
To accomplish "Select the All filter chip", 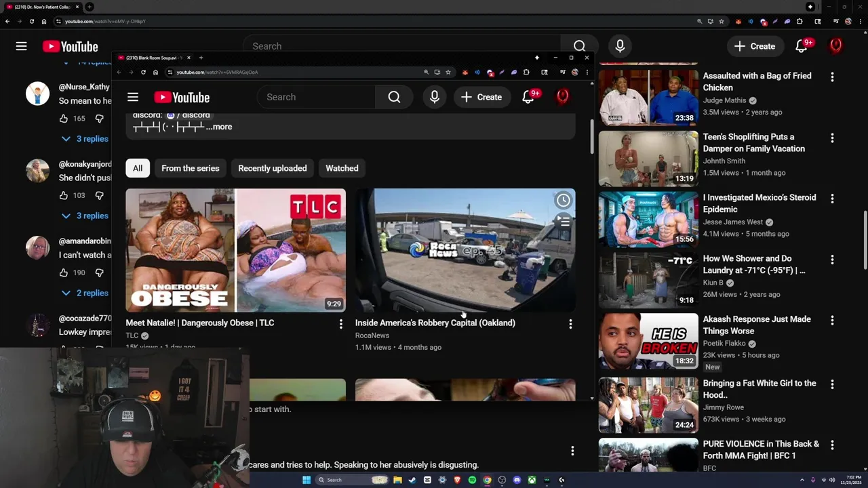I will (x=138, y=168).
